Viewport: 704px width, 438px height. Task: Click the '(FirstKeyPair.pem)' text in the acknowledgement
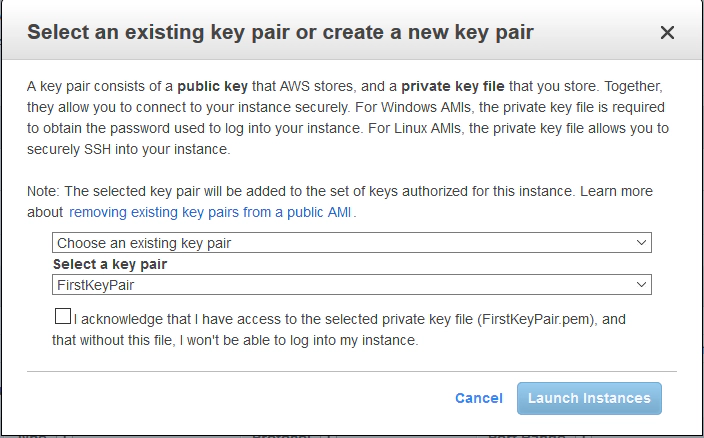click(536, 319)
